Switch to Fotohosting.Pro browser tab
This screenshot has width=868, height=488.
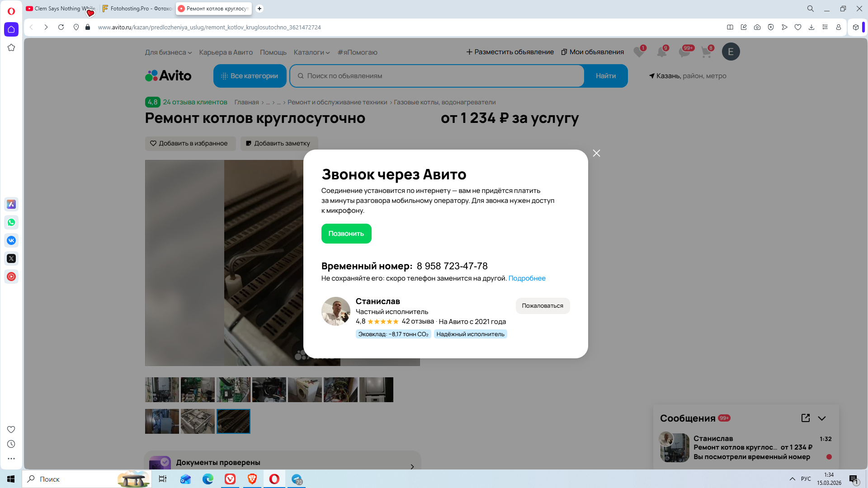point(137,9)
